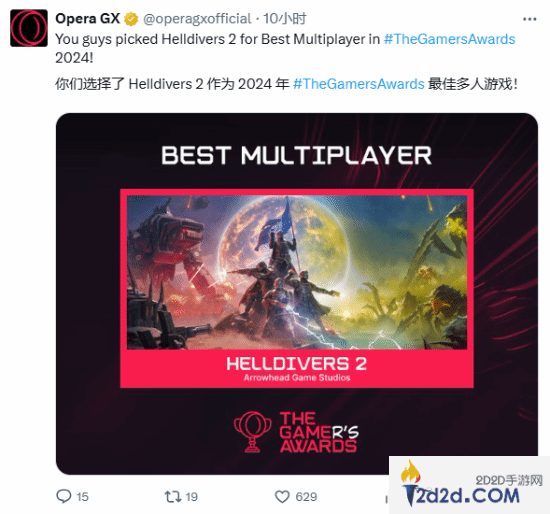
Task: Follow the #TheGamersAwards hashtag in the English text
Action: tap(449, 39)
